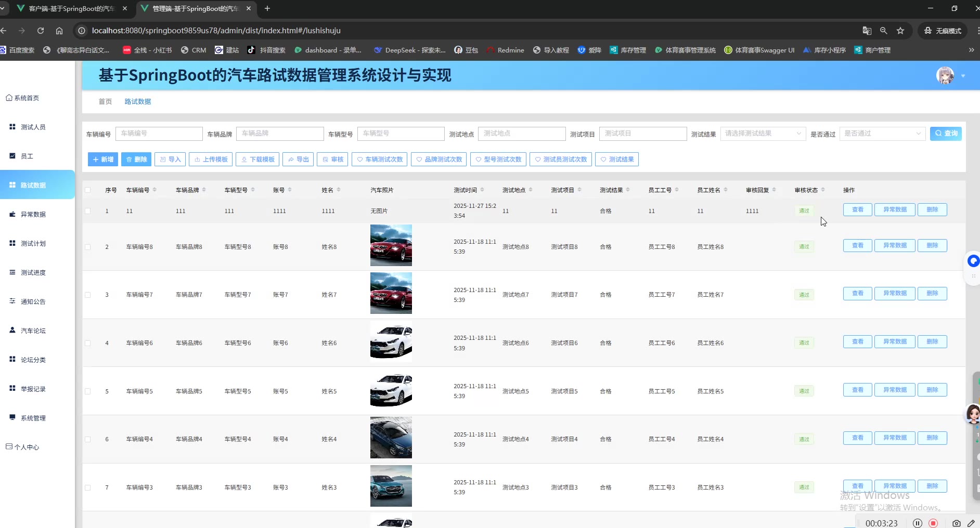The image size is (980, 528).
Task: Expand the user avatar dropdown arrow
Action: pos(963,76)
